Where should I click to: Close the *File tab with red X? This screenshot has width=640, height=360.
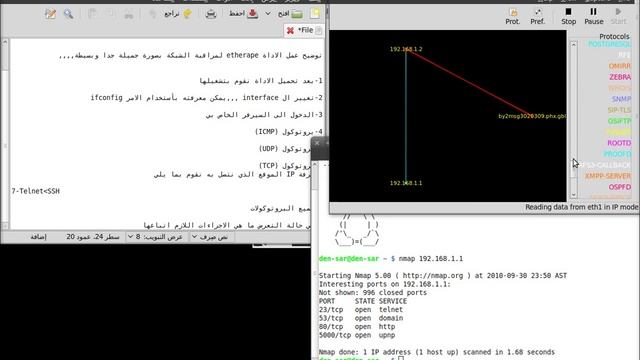pos(290,31)
